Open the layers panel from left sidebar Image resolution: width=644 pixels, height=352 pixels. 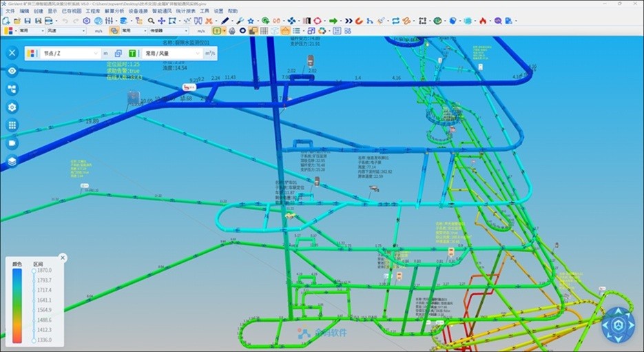[12, 161]
